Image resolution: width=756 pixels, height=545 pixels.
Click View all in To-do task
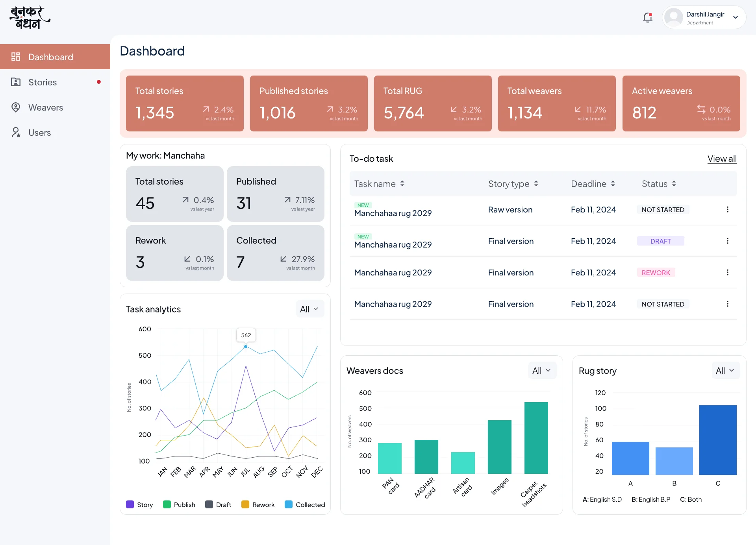click(722, 159)
